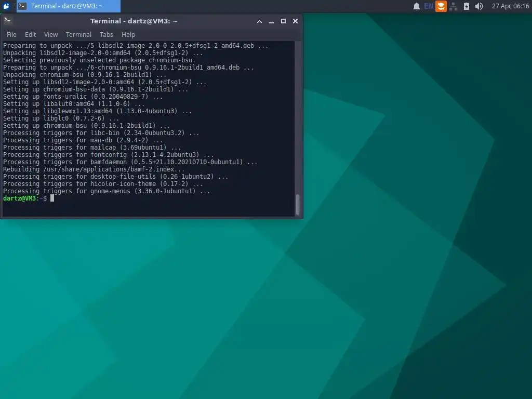The image size is (532, 399).
Task: Click 'Unpacking libsdl2-image-2.0-0:amd64' line
Action: click(x=103, y=53)
